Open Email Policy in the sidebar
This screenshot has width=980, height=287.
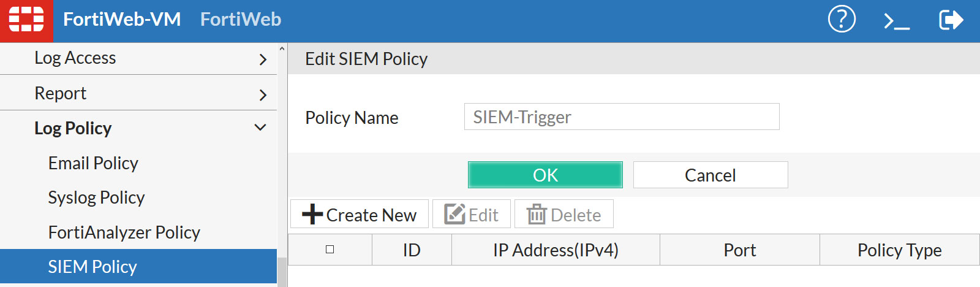coord(93,163)
